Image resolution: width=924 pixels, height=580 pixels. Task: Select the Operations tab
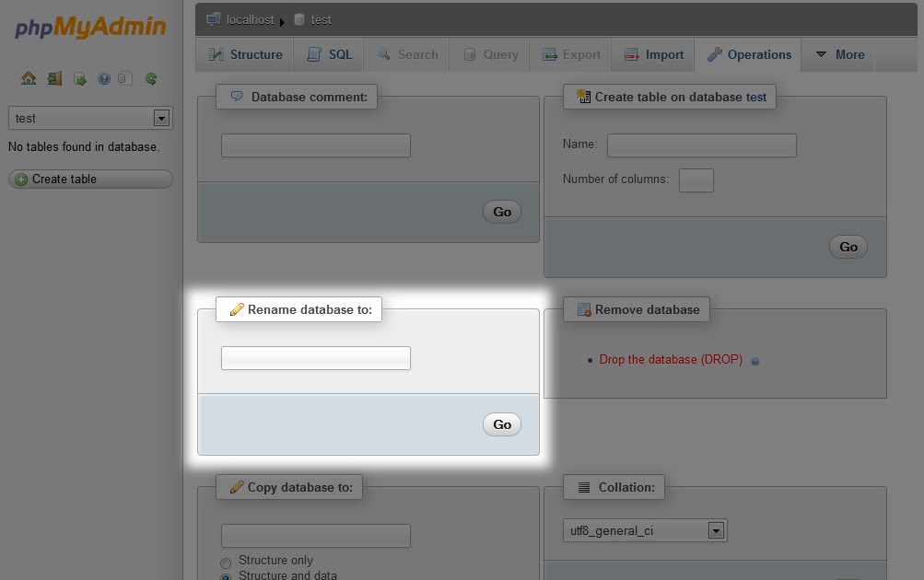(x=748, y=54)
